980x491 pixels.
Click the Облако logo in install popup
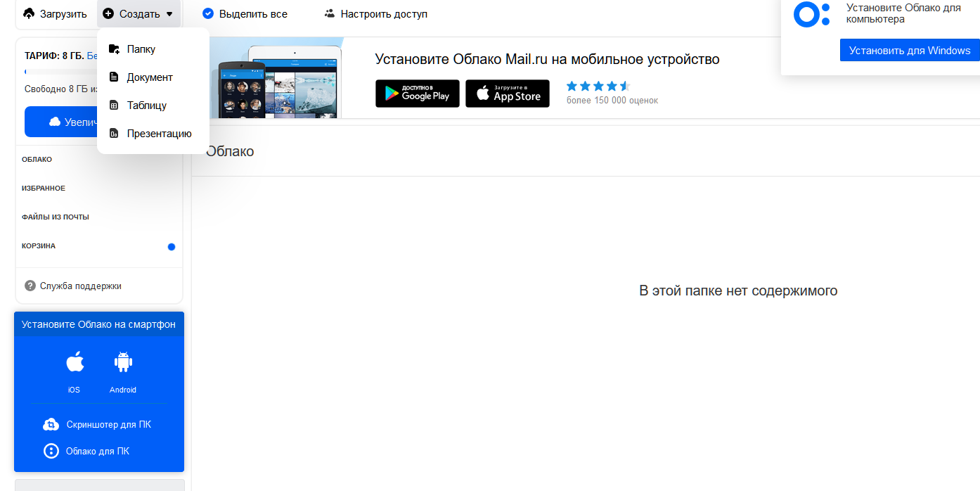[811, 14]
